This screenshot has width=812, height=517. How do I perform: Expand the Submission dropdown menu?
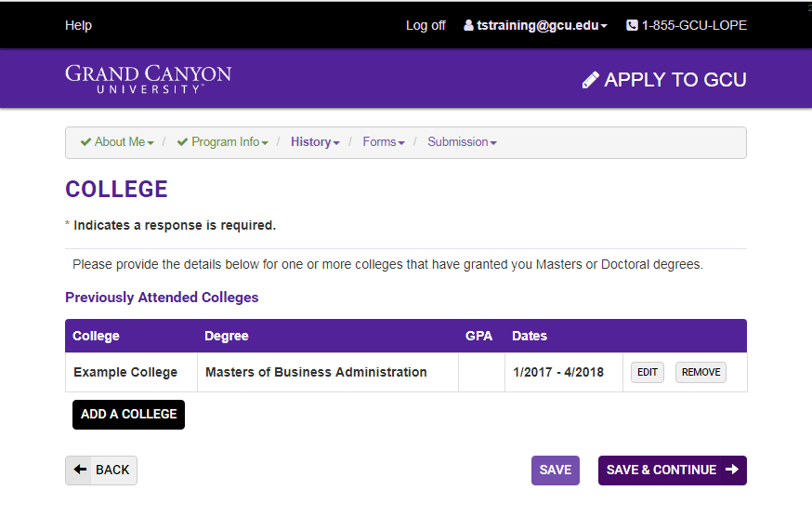click(x=462, y=142)
